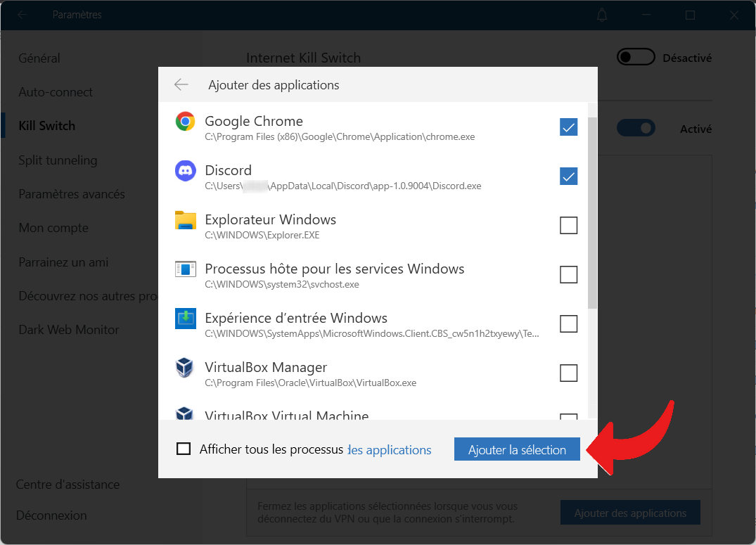This screenshot has width=756, height=545.
Task: Click the svchost.exe path text
Action: coord(282,285)
